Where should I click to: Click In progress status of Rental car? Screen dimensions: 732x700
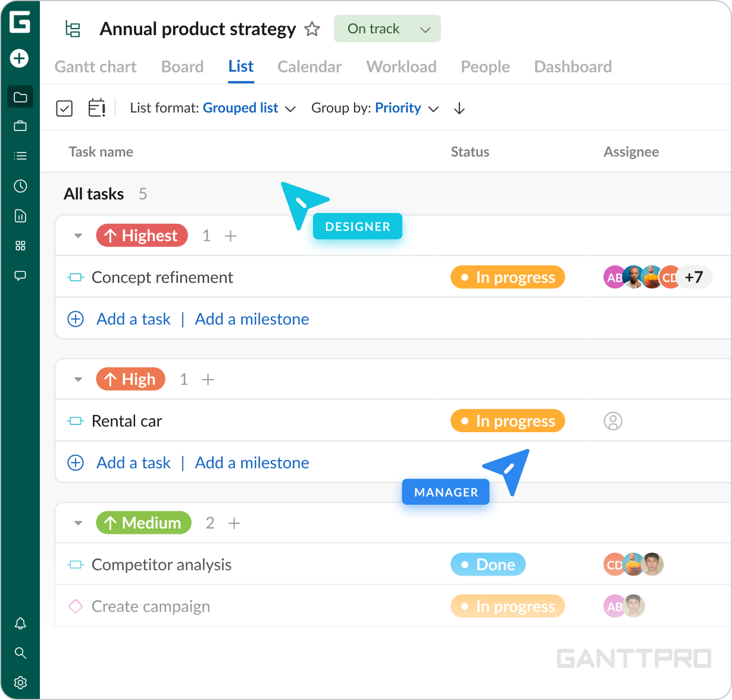508,421
